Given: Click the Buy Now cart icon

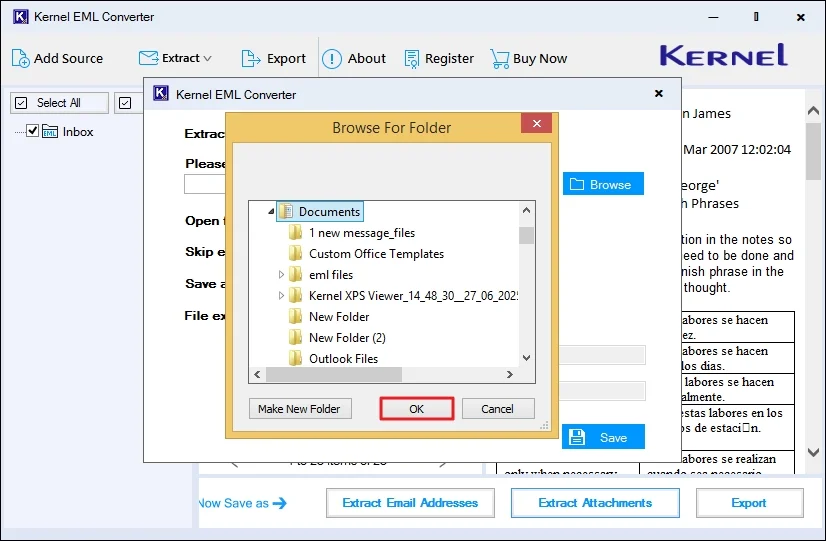Looking at the screenshot, I should [x=500, y=58].
